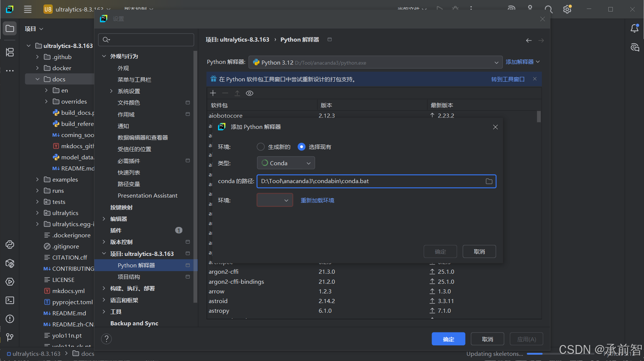Collapse the docs folder in project tree
Screen dimensions: 644x361
tap(38, 79)
